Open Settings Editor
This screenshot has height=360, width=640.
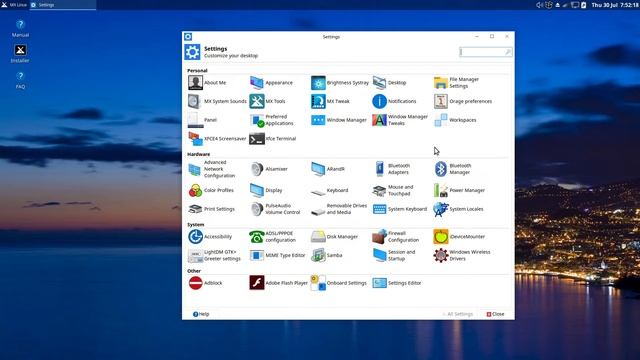pyautogui.click(x=397, y=283)
